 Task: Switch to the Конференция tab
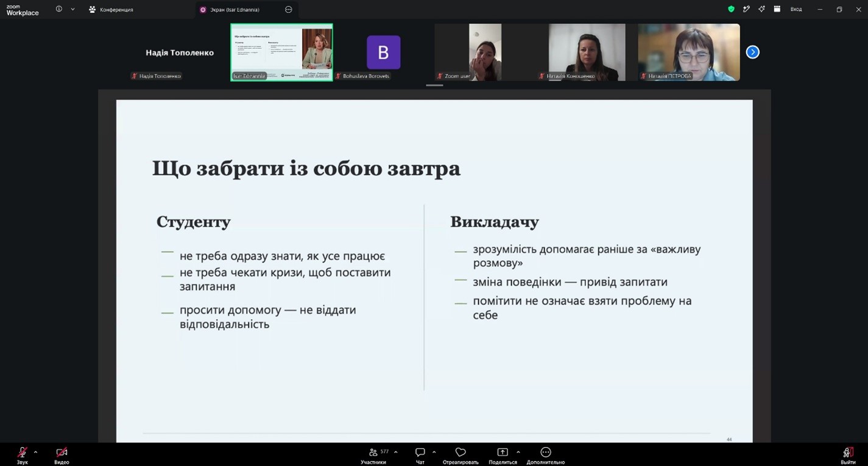pos(111,10)
